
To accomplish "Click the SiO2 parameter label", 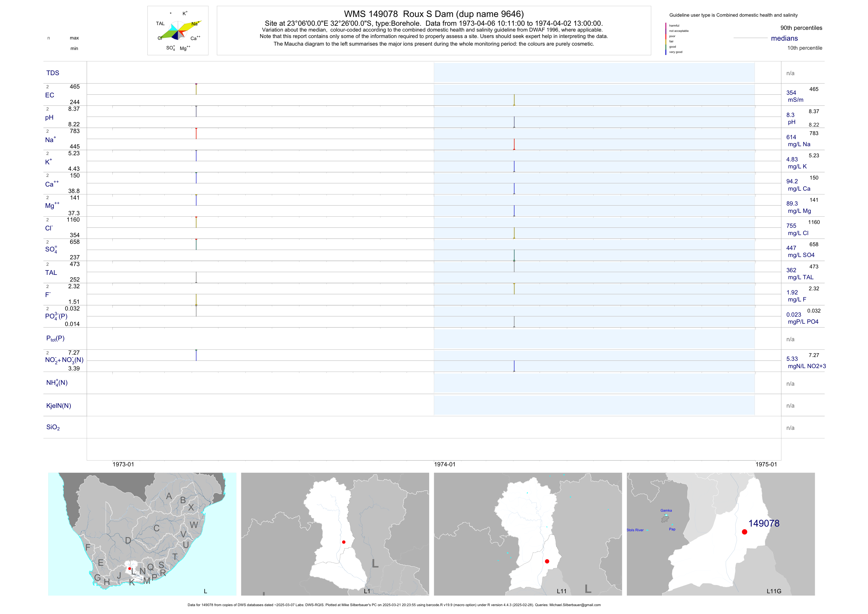I will (x=53, y=427).
